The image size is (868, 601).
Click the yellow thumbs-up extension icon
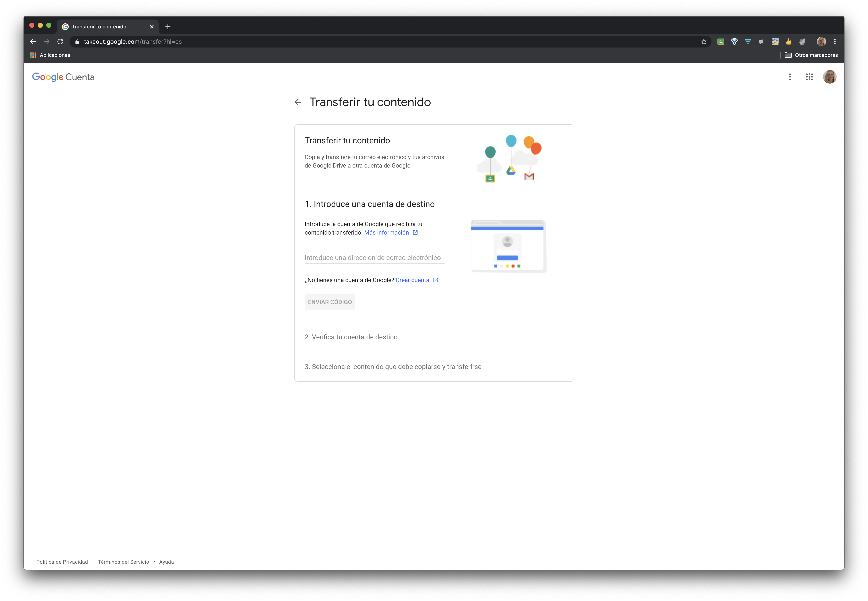tap(788, 42)
